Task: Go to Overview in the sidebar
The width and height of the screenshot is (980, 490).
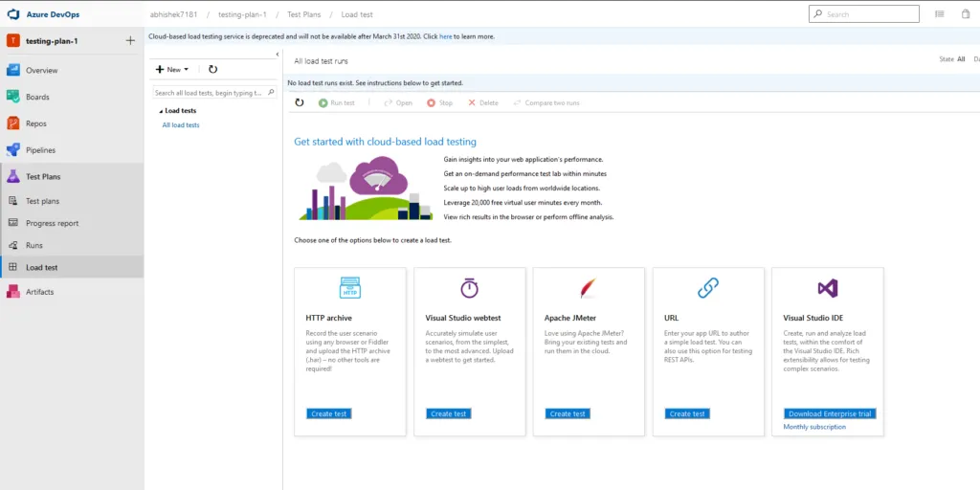Action: [x=41, y=70]
